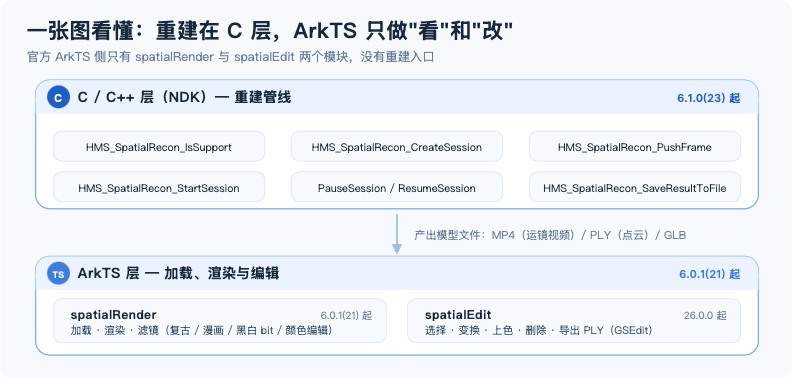This screenshot has height=378, width=792.
Task: Click the blue C layer badge icon
Action: (58, 98)
